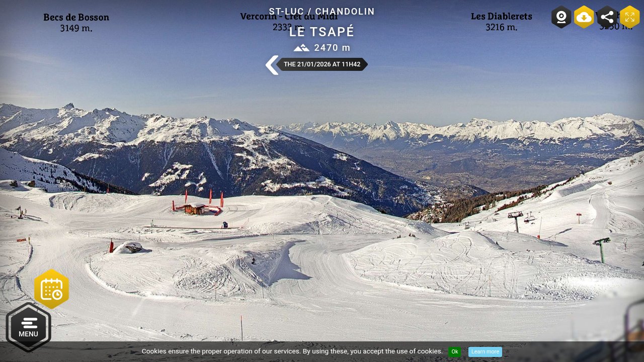The image size is (644, 362).
Task: Go to previous image with left chevron
Action: click(x=272, y=65)
